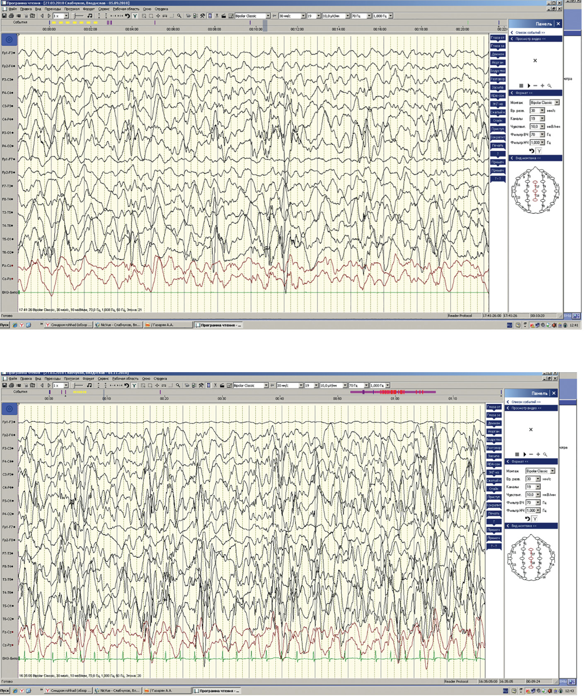Toggle the Y filter button in lower Формат panel
The image size is (588, 700).
[x=535, y=518]
